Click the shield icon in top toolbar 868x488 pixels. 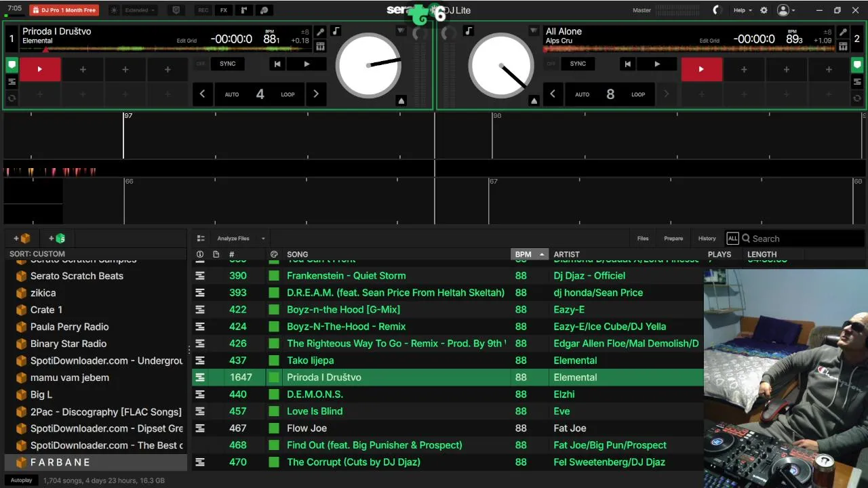[176, 10]
